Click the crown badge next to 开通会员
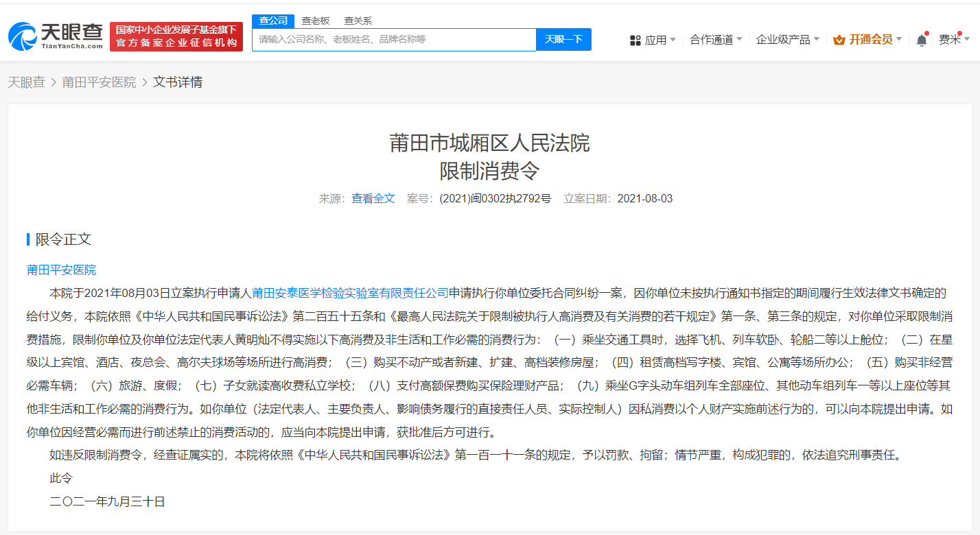Screen dimensions: 980x535 pos(838,40)
